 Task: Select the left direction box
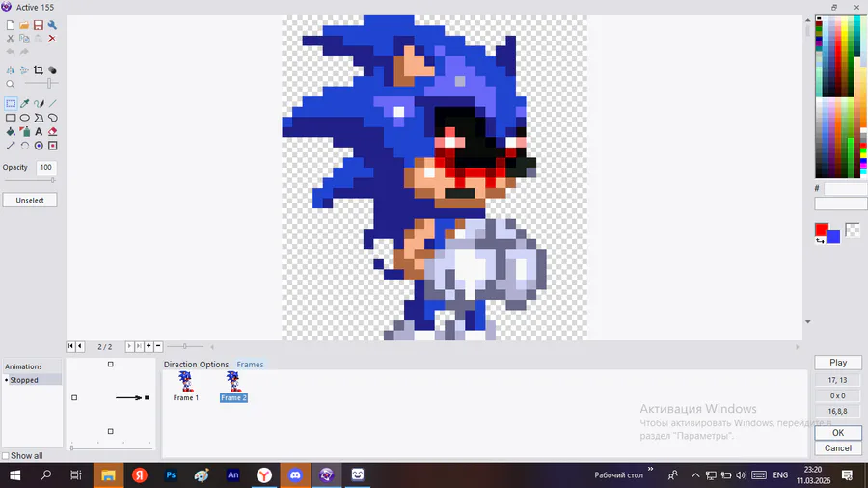pos(74,397)
